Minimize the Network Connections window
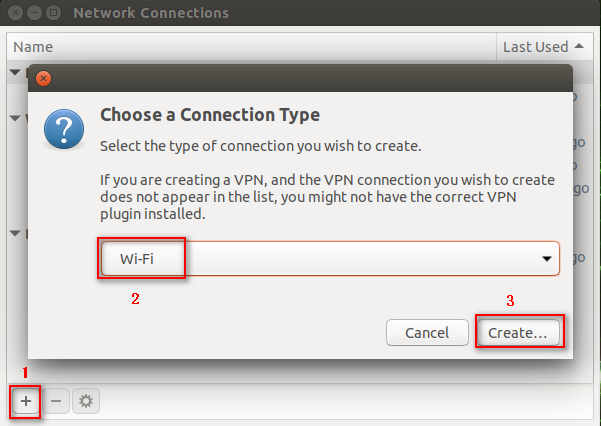Image resolution: width=601 pixels, height=426 pixels. coord(34,13)
